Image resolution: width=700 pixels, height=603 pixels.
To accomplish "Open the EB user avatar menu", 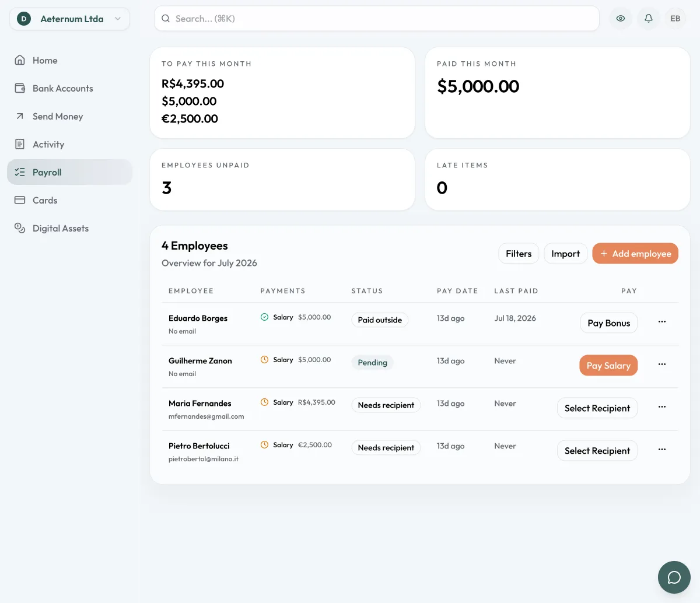I will pos(675,19).
